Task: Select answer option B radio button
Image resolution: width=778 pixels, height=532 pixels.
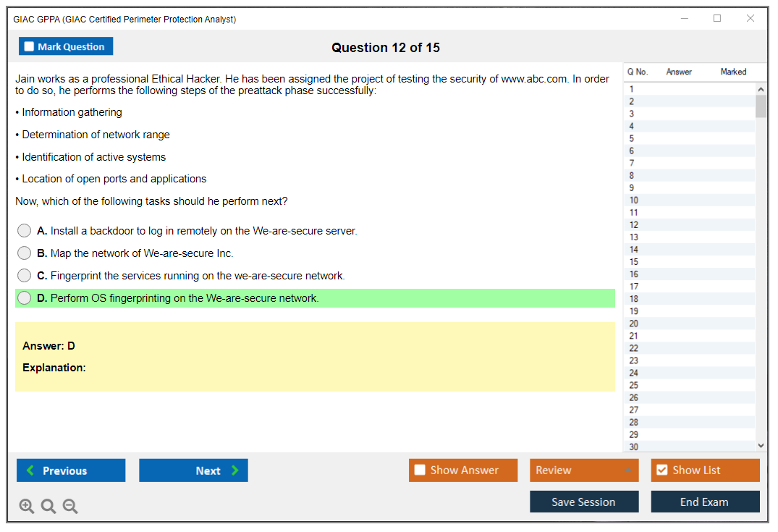Action: point(24,253)
